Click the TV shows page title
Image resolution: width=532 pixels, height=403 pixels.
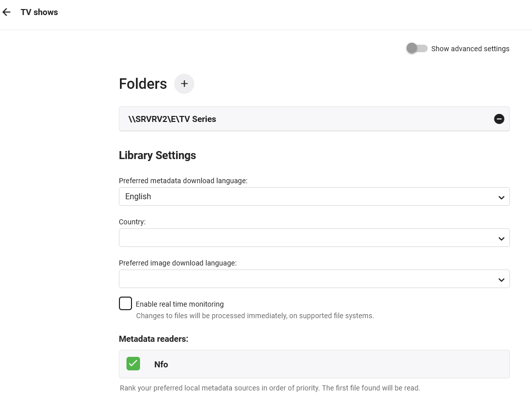[x=39, y=12]
